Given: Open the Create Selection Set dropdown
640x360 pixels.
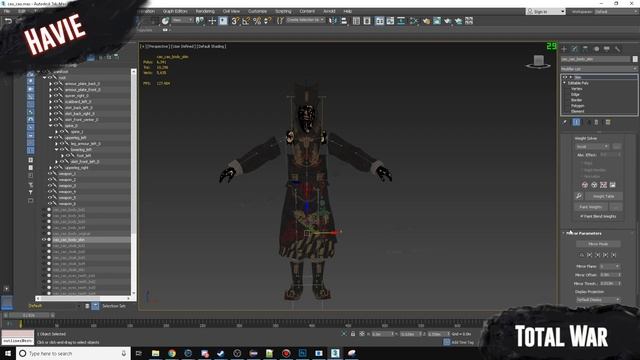Looking at the screenshot, I should click(305, 20).
